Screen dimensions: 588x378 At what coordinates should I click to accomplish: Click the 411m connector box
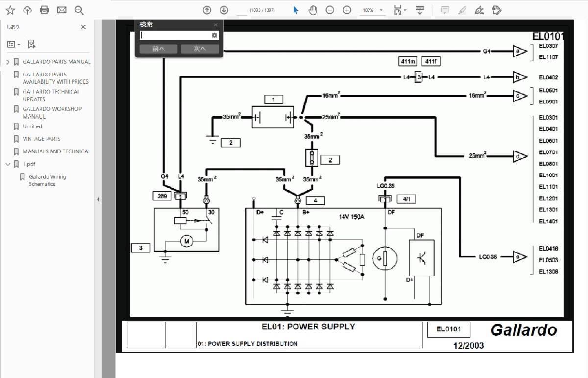point(408,61)
